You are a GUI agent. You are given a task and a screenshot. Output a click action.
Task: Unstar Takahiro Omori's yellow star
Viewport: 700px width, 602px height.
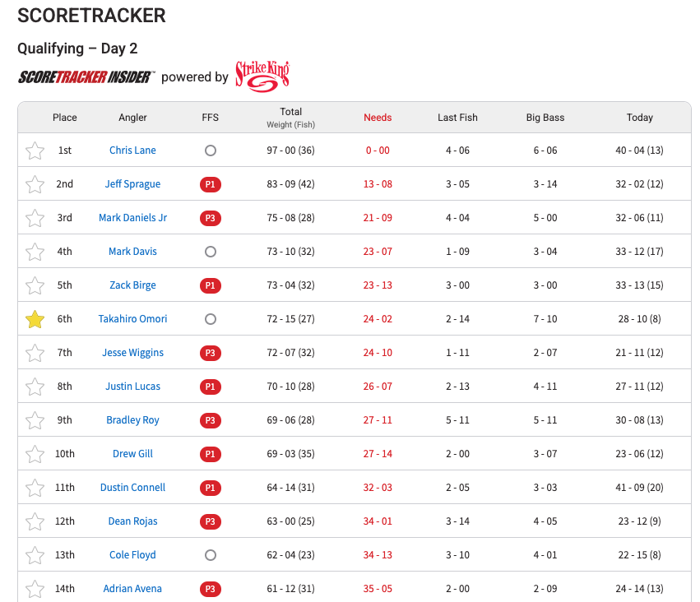click(x=35, y=319)
